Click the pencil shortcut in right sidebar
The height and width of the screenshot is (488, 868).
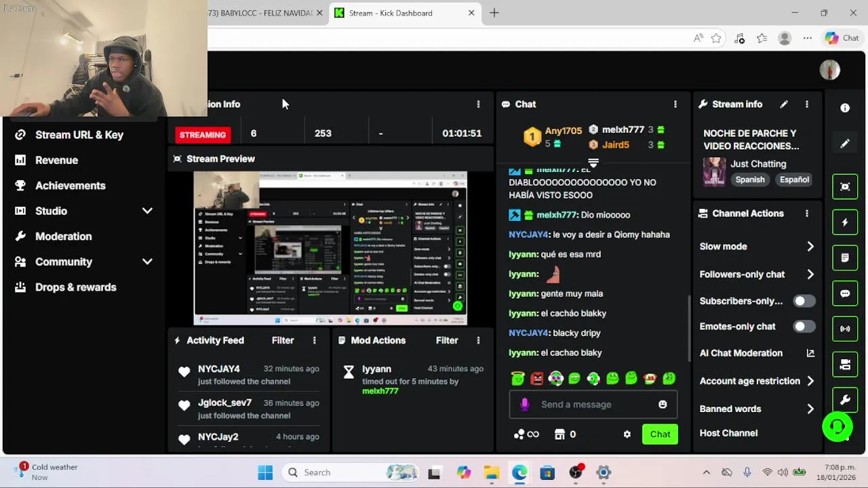tap(845, 144)
